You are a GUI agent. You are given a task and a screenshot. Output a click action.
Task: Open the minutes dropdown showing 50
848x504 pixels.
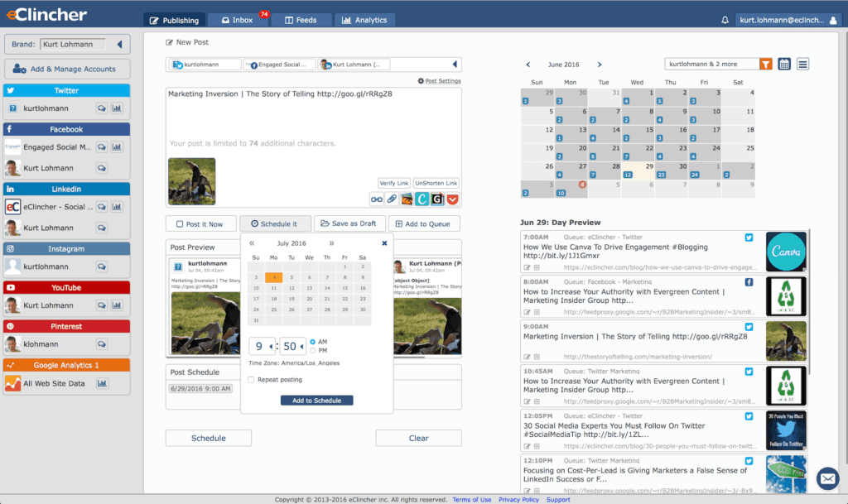point(293,346)
